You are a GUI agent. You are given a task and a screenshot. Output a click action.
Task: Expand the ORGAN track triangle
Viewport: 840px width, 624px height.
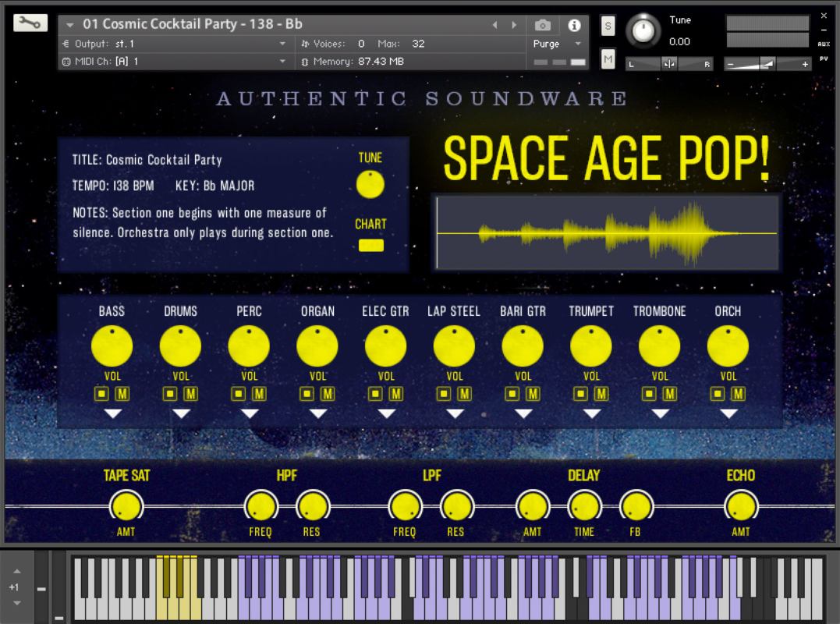[318, 413]
